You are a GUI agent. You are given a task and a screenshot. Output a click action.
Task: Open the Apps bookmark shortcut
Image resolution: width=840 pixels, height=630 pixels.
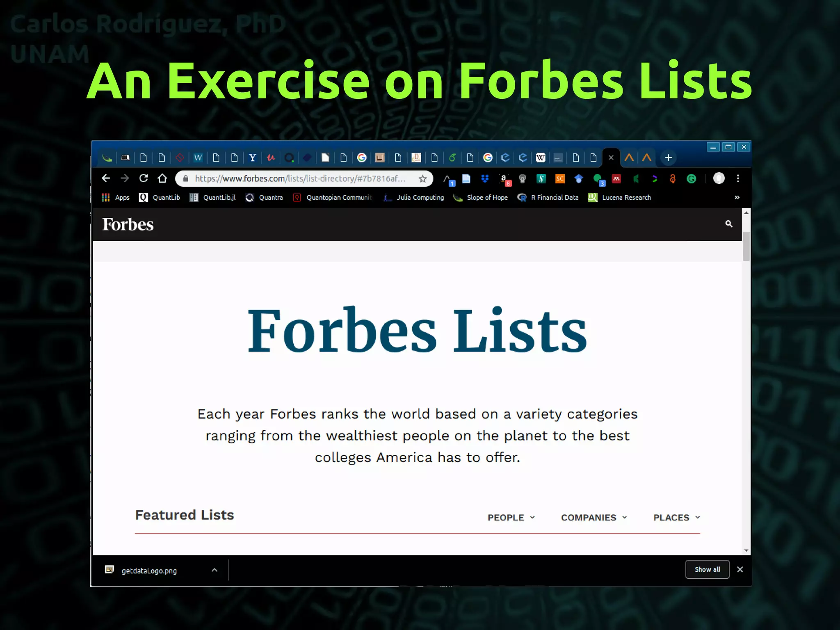115,197
